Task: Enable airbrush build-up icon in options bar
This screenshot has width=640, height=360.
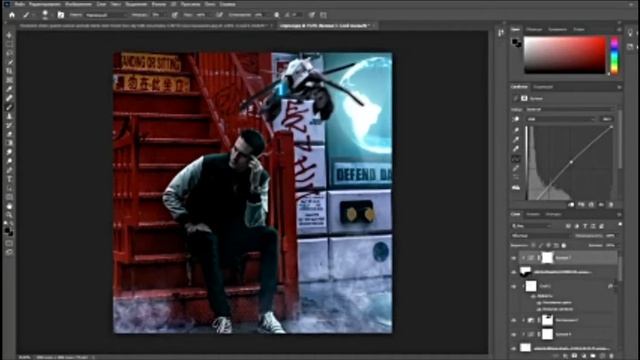Action: [x=219, y=15]
